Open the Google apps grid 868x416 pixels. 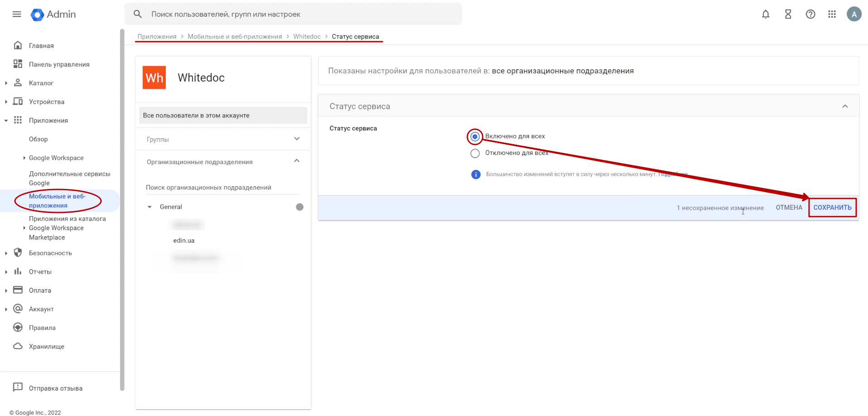click(x=832, y=14)
